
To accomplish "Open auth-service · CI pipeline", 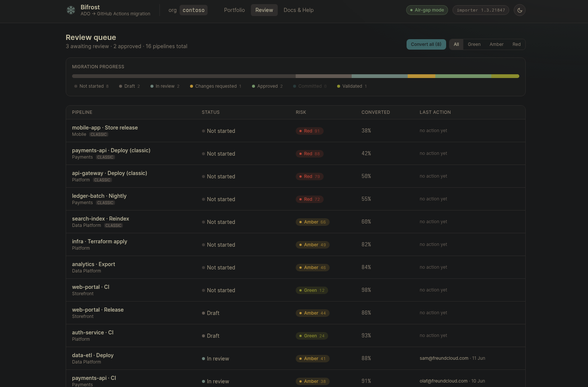I will coord(93,333).
